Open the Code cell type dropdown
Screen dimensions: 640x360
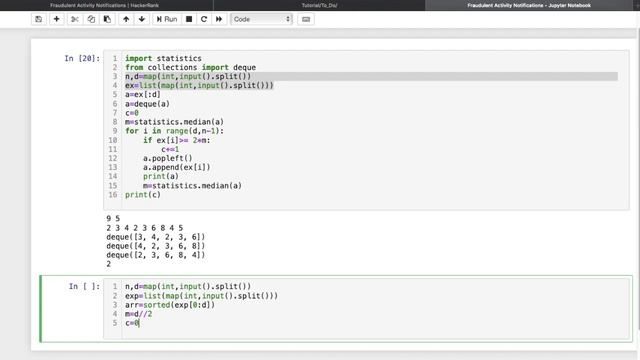261,19
